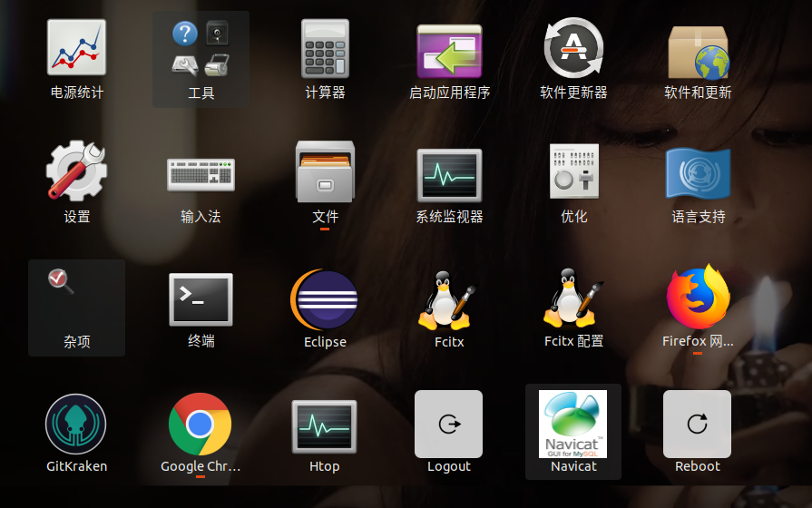Click the Reboot launcher
The width and height of the screenshot is (812, 508).
(x=697, y=425)
